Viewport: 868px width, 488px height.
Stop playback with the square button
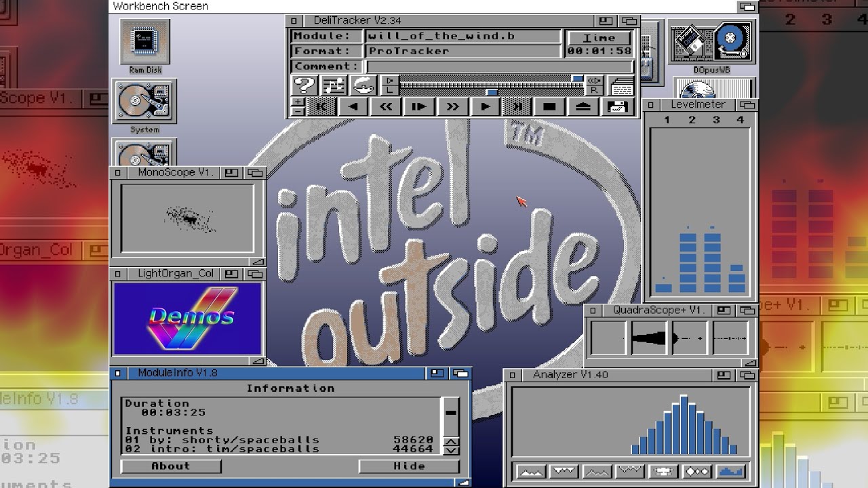click(x=550, y=106)
